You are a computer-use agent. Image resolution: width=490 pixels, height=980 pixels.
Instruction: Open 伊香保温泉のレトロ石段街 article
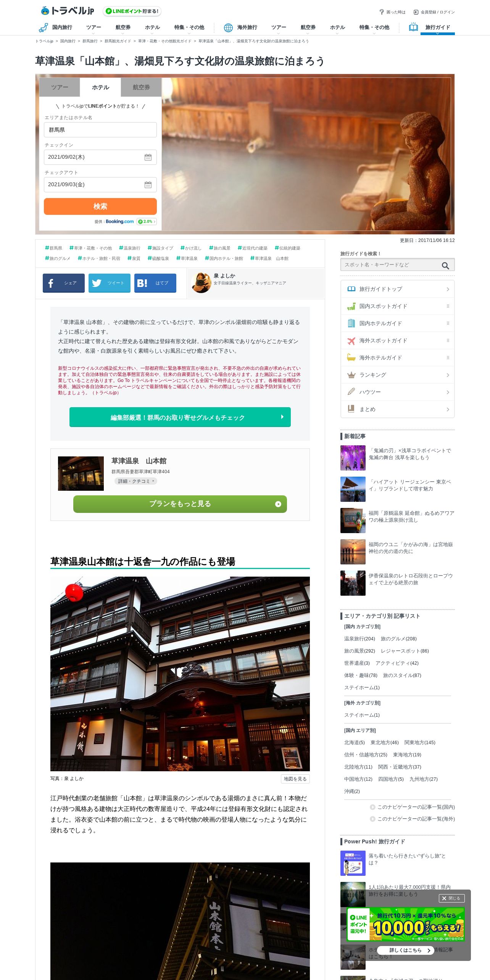[397, 583]
